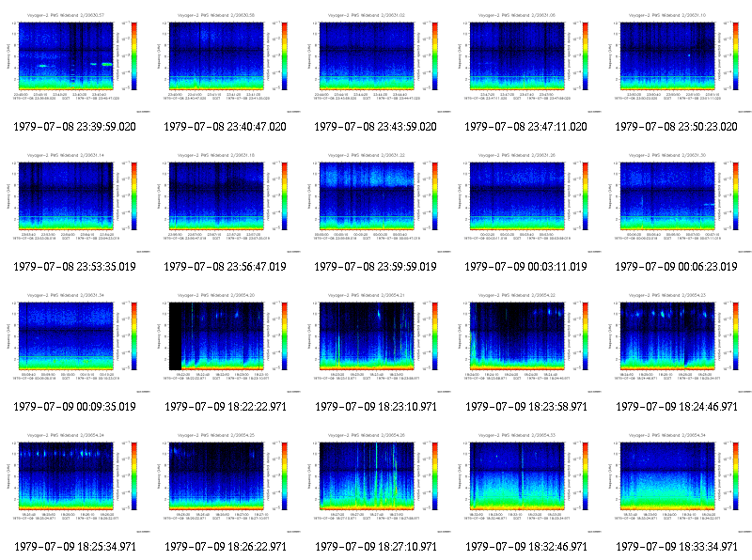Image resolution: width=752 pixels, height=560 pixels.
Task: Open the spectrogram thumbnail for 1979-07-08 23:56:47.019
Action: (x=226, y=201)
